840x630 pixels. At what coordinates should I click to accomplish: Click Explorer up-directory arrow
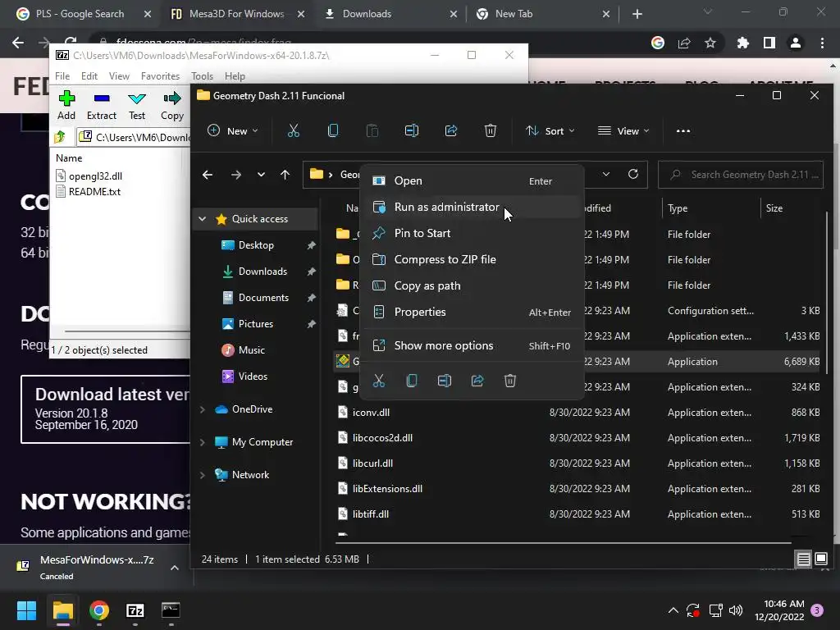pyautogui.click(x=285, y=175)
